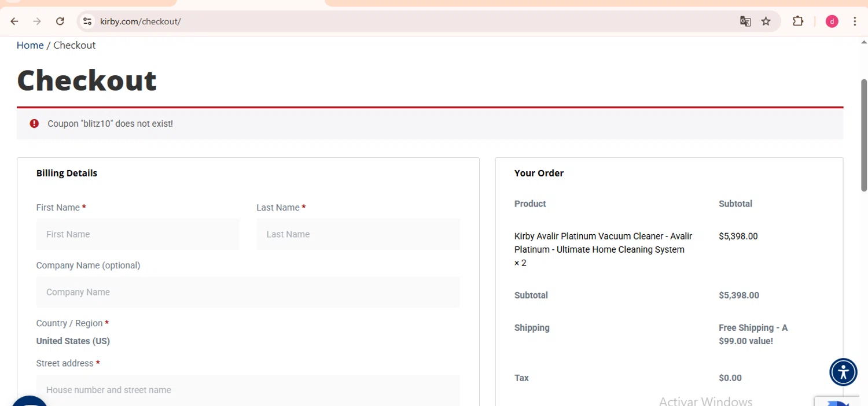The width and height of the screenshot is (868, 406).
Task: Click the Checkout breadcrumb text
Action: click(74, 45)
